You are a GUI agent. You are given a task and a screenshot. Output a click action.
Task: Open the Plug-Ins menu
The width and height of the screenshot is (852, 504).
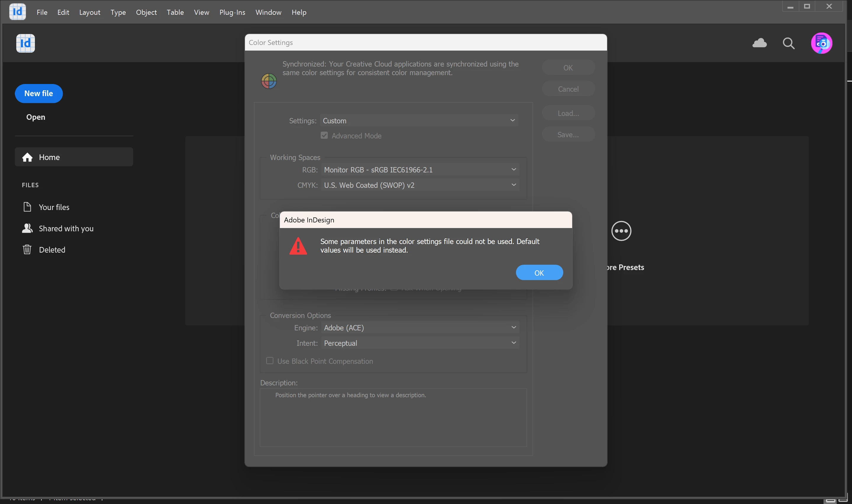click(x=232, y=12)
